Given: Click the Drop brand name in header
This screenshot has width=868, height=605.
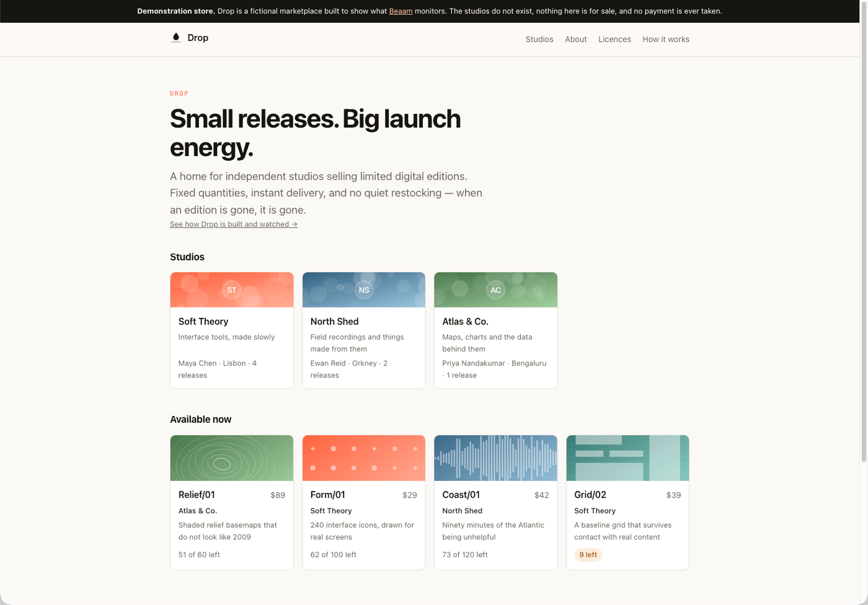Looking at the screenshot, I should (x=198, y=38).
